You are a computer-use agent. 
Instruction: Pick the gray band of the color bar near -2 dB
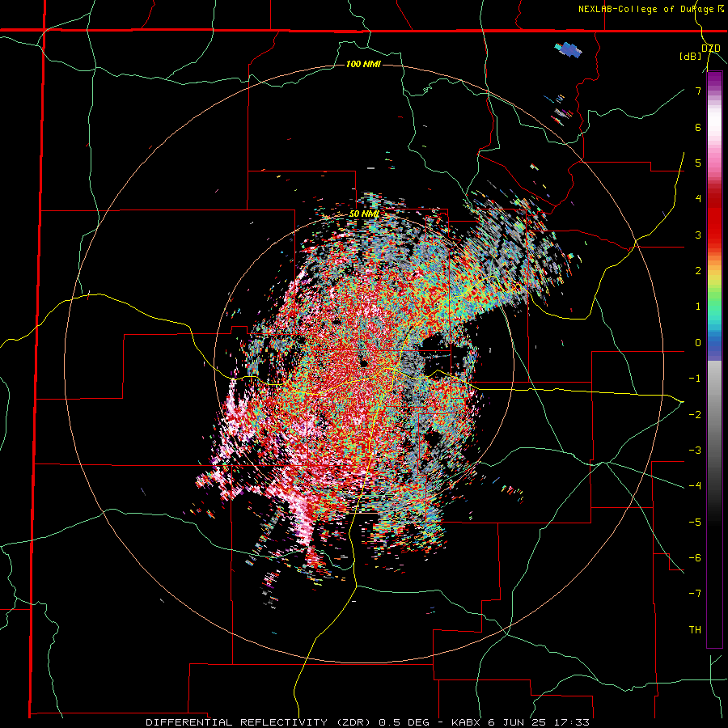pos(714,415)
